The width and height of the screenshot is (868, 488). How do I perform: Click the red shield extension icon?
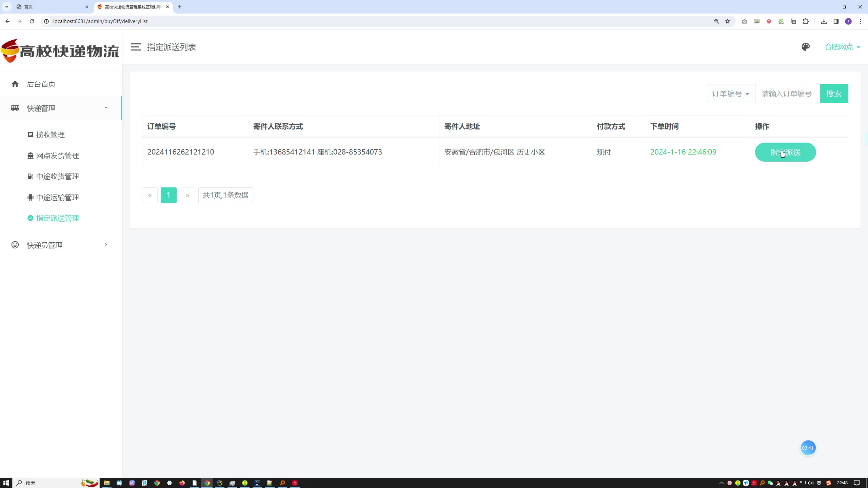[x=769, y=21]
